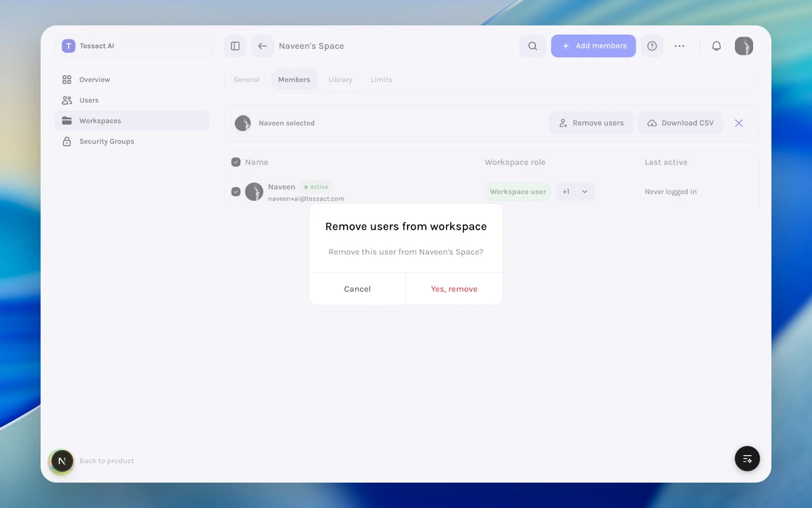Click the Naveen name in the row
The width and height of the screenshot is (812, 508).
(x=282, y=187)
